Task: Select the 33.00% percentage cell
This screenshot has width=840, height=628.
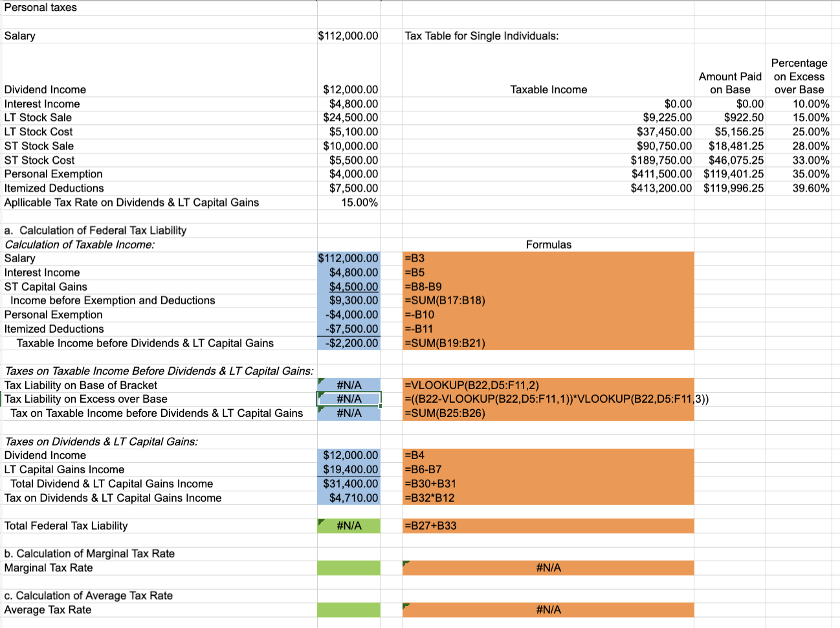Action: [x=799, y=160]
